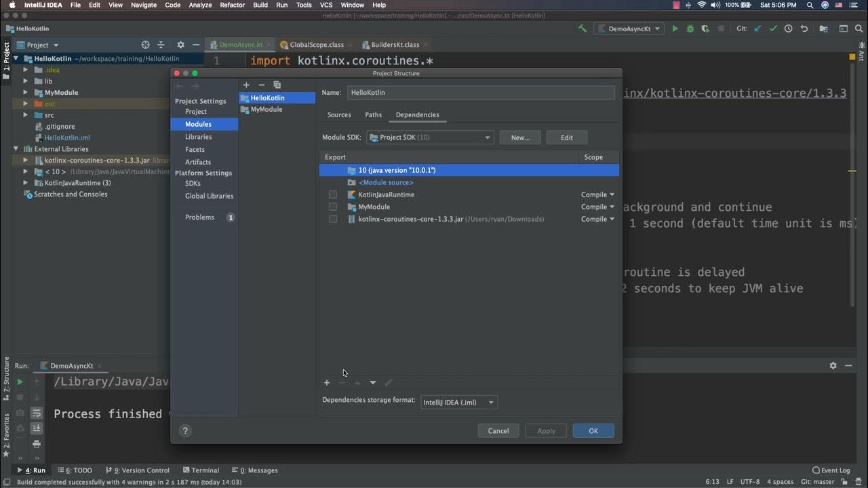The width and height of the screenshot is (868, 488).
Task: Expand the MyModule folder in tree
Action: [x=26, y=92]
